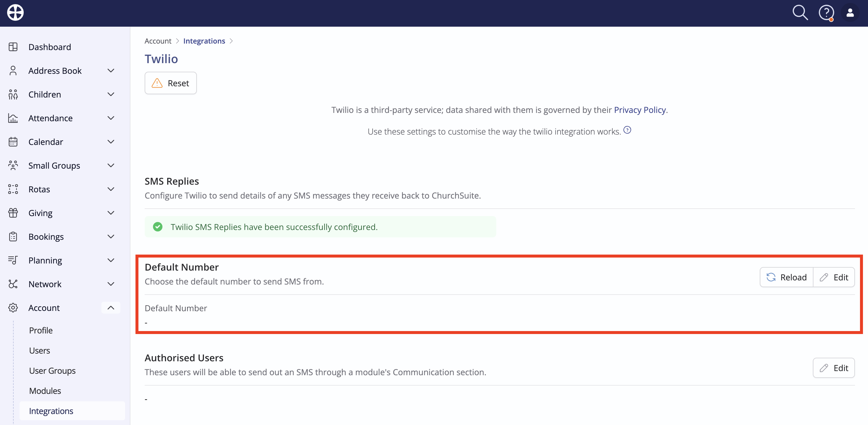This screenshot has height=425, width=868.
Task: Reload the default number list
Action: coord(786,277)
